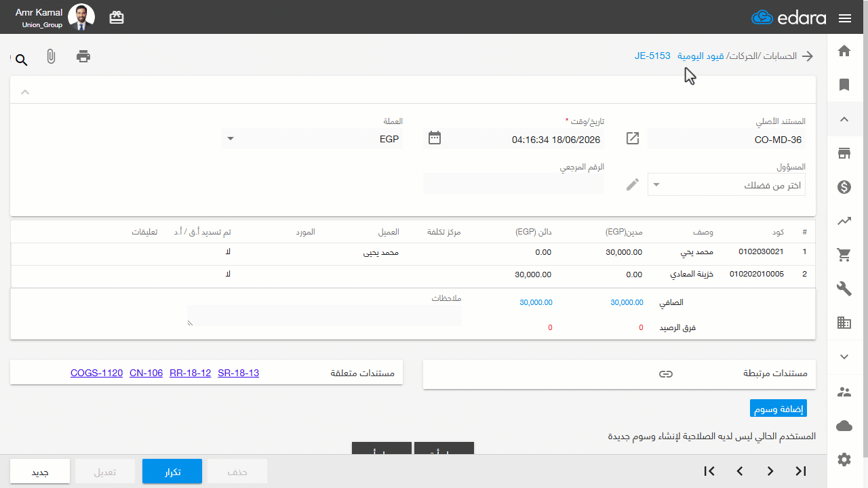Image resolution: width=868 pixels, height=488 pixels.
Task: Click the linked documents chain icon
Action: (x=666, y=374)
